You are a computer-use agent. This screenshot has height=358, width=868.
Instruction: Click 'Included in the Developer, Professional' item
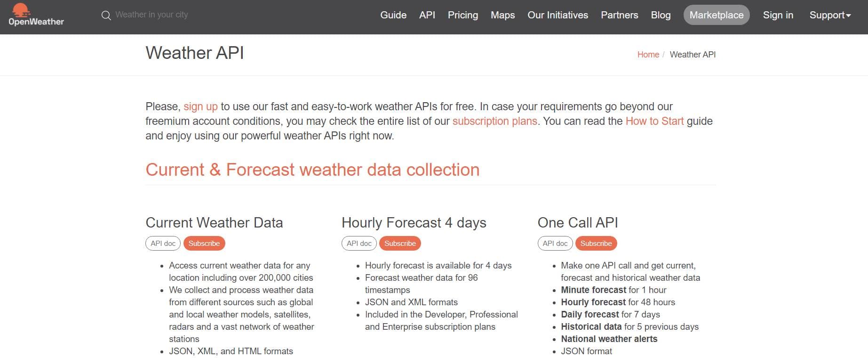click(x=441, y=320)
